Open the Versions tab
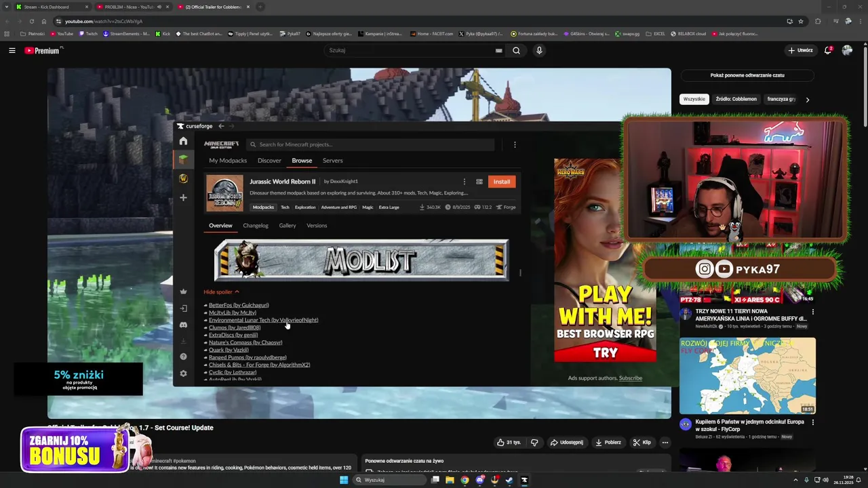The width and height of the screenshot is (868, 488). tap(317, 226)
